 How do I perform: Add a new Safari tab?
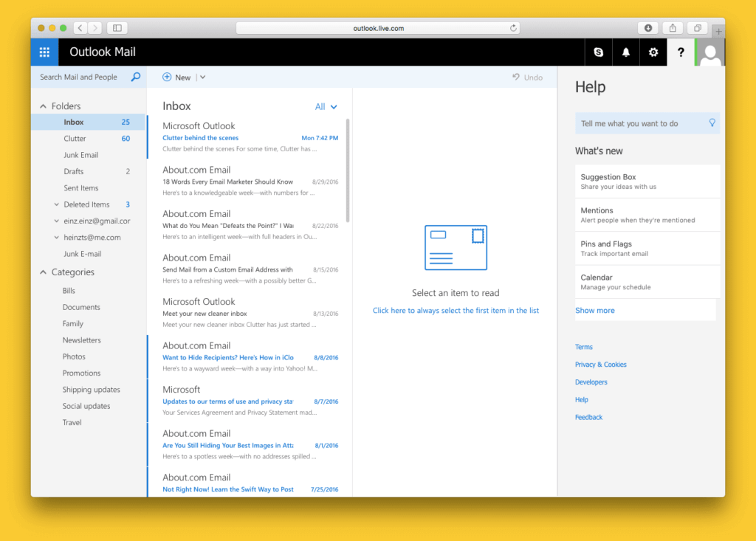click(x=718, y=31)
